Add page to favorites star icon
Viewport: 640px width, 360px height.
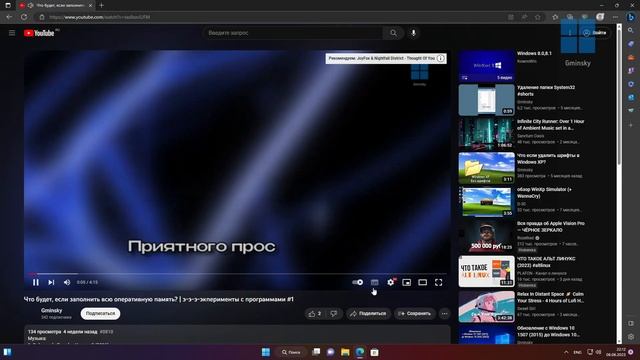(538, 17)
